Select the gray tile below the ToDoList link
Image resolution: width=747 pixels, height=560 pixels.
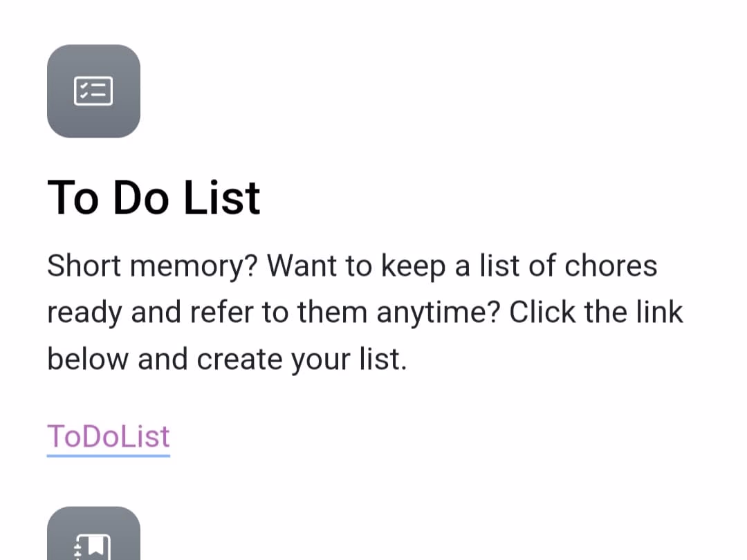coord(93,536)
